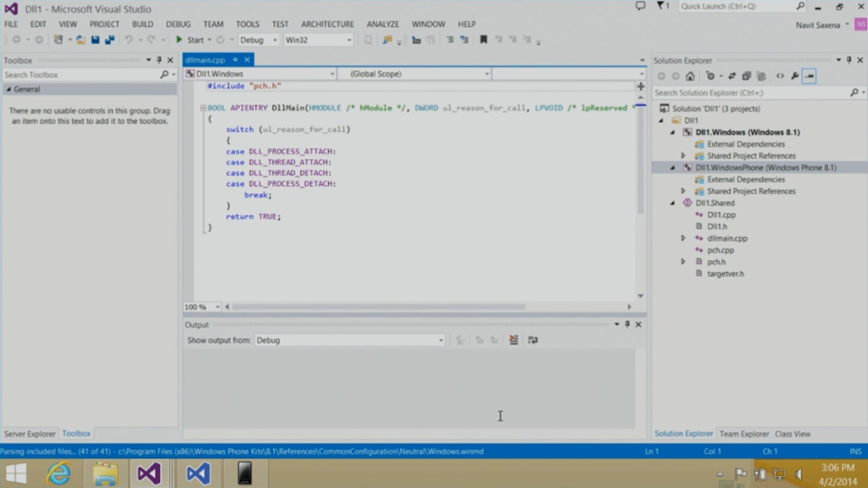This screenshot has height=488, width=868.
Task: Collapse the DllMain function code block
Action: (x=203, y=108)
